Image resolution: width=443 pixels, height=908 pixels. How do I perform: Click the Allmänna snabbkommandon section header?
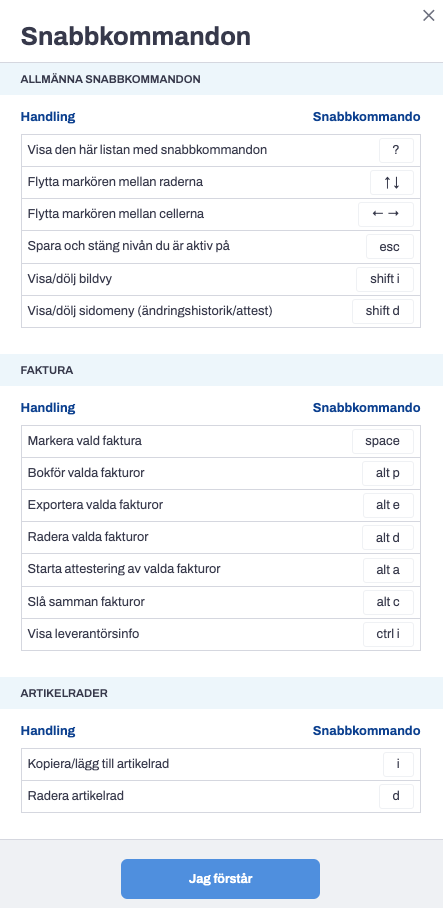click(x=111, y=79)
